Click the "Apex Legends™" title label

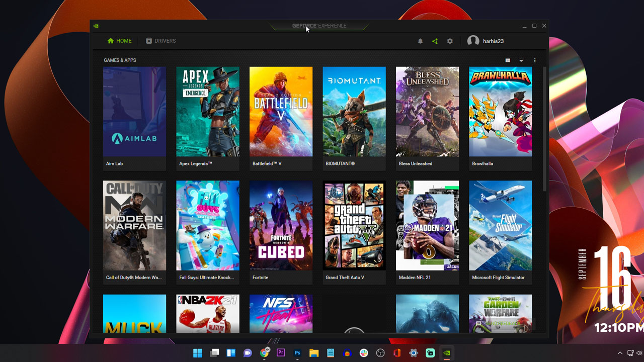(x=196, y=164)
